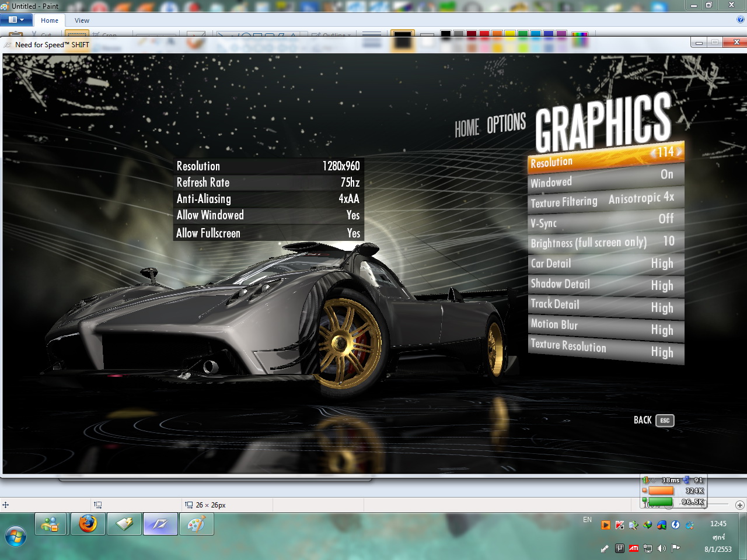This screenshot has height=560, width=747.
Task: Switch to Paint via taskbar palette icon
Action: click(196, 524)
